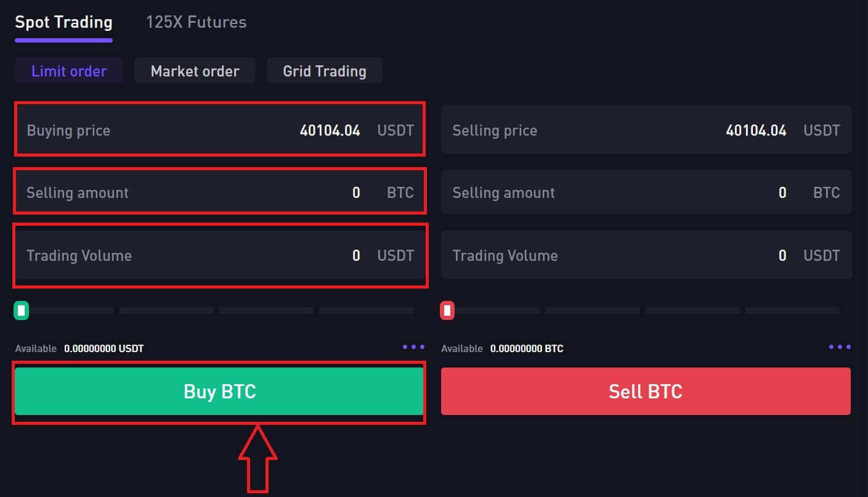Click the green buy slider handle
868x497 pixels.
coord(21,310)
